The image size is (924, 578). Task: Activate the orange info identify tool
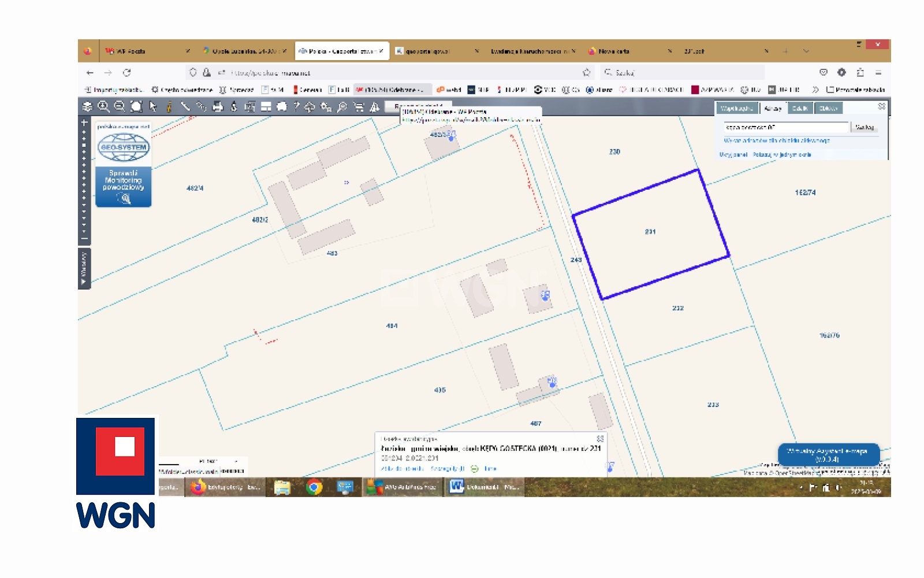pos(169,106)
